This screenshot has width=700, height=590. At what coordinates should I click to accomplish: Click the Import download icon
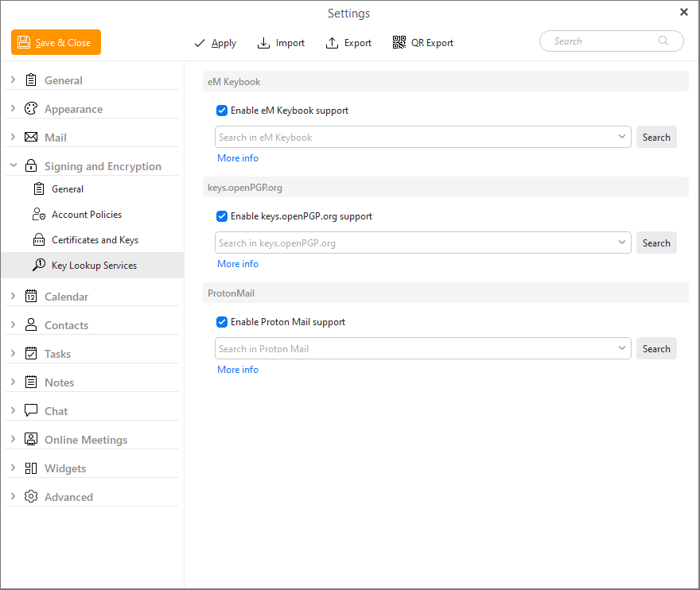pos(264,43)
